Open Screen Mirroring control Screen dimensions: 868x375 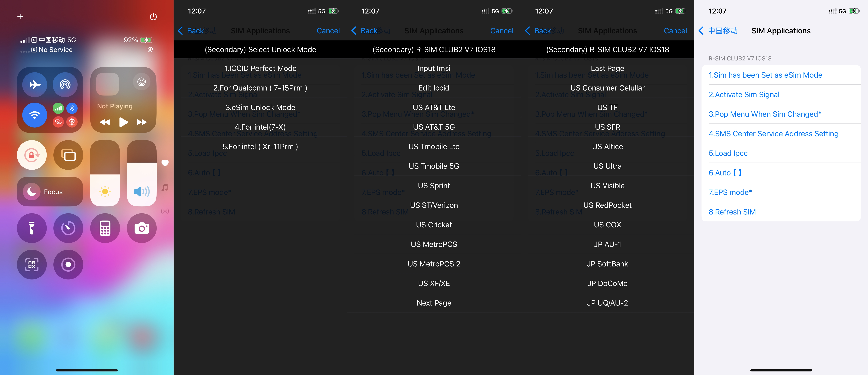pyautogui.click(x=68, y=155)
